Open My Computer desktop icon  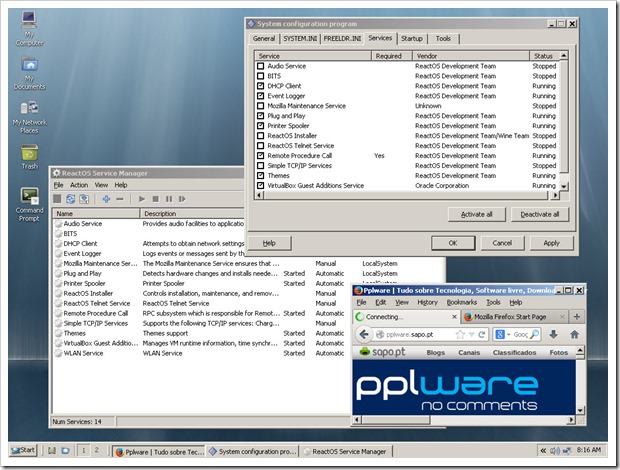click(29, 29)
